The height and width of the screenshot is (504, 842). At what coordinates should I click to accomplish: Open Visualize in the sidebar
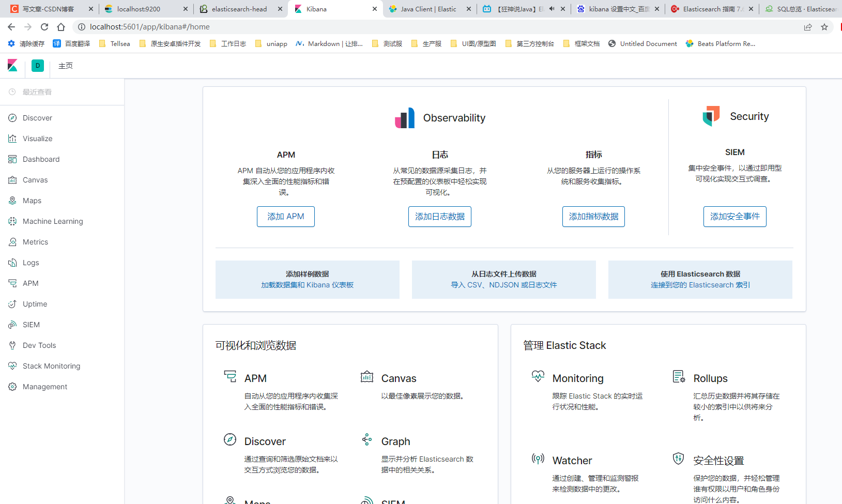click(x=37, y=139)
